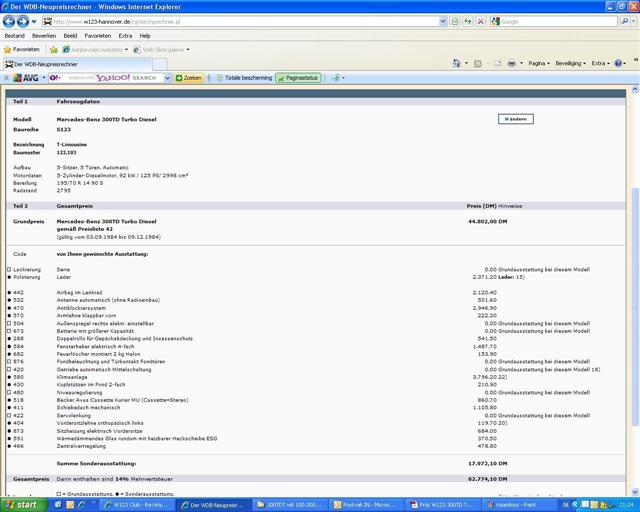Click the ändern button next to Modell
640x512 pixels.
tap(516, 119)
